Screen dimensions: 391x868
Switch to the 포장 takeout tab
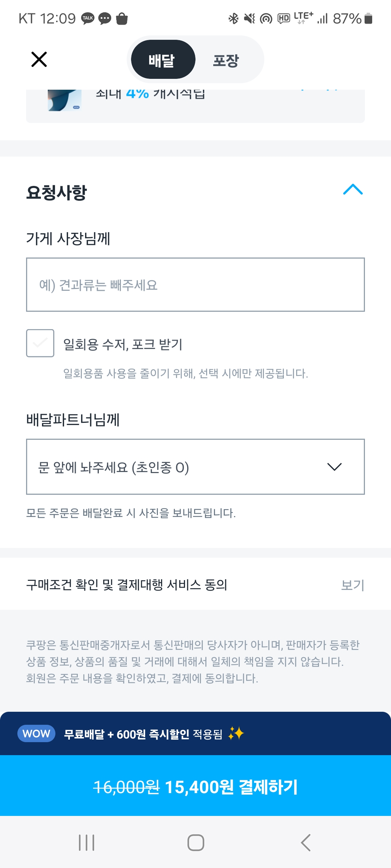(226, 60)
